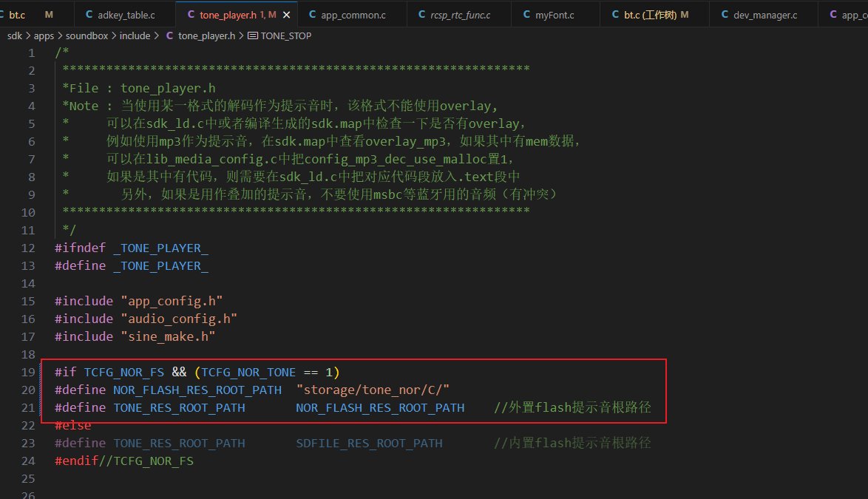Screen dimensions: 868x499
Task: Expand the soundbox breadcrumb segment
Action: 87,36
